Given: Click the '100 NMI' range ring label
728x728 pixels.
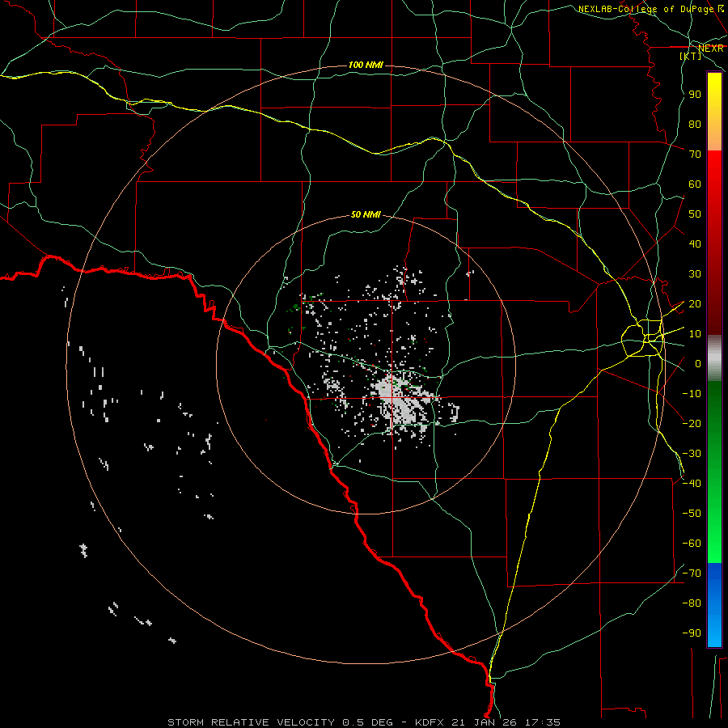Looking at the screenshot, I should click(x=366, y=65).
